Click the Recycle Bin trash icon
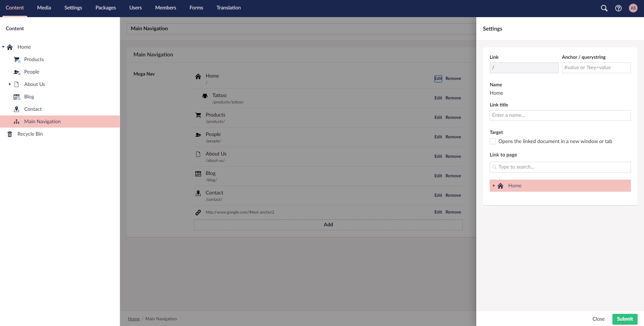Image resolution: width=644 pixels, height=326 pixels. pyautogui.click(x=10, y=134)
